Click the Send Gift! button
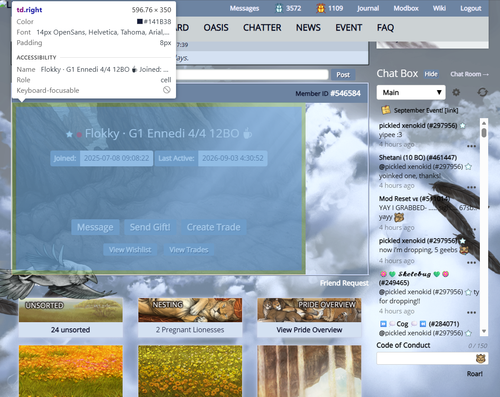This screenshot has height=397, width=500. (150, 227)
